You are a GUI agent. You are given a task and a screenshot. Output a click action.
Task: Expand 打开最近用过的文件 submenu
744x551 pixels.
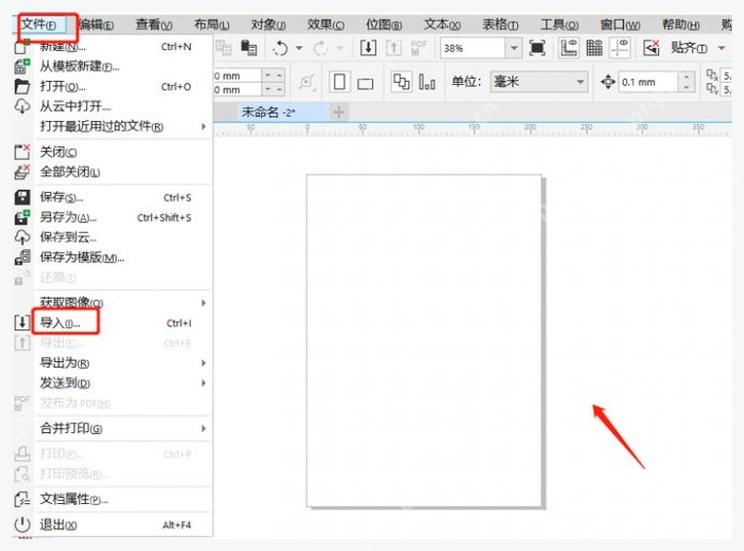(113, 127)
